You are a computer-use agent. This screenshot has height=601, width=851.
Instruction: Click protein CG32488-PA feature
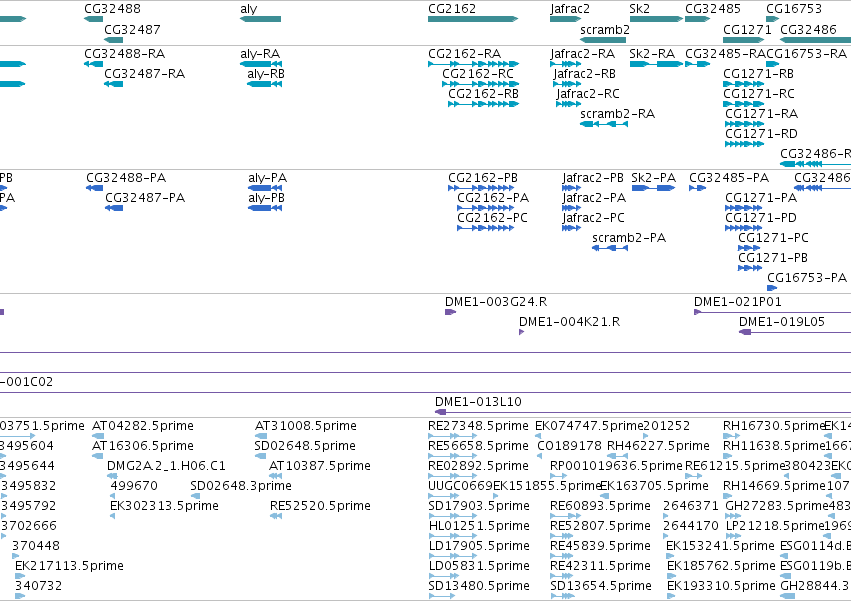[94, 188]
